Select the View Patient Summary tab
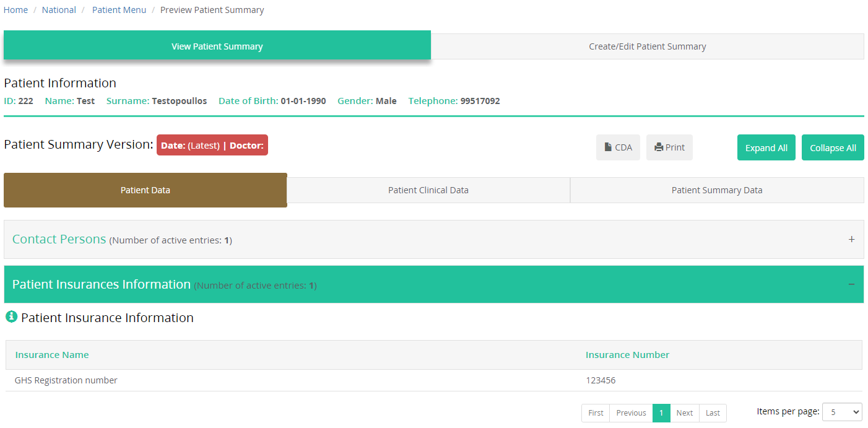The width and height of the screenshot is (868, 428). pos(217,46)
